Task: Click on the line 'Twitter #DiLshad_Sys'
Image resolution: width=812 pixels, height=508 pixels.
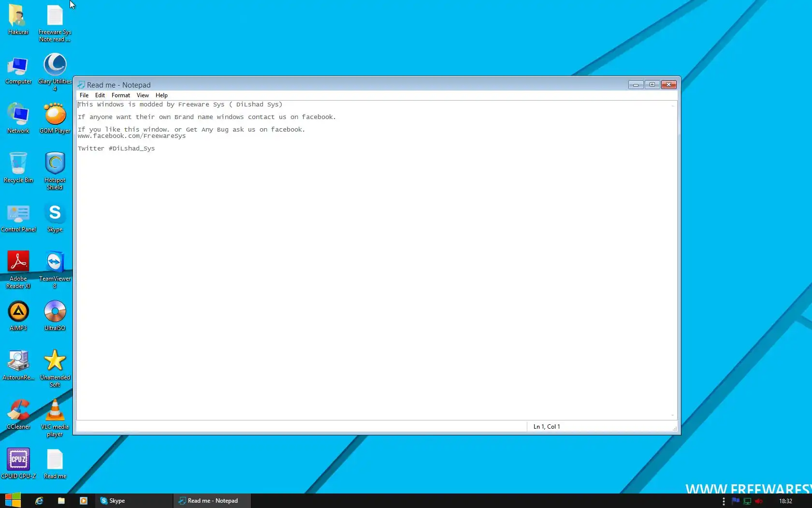Action: click(x=116, y=149)
